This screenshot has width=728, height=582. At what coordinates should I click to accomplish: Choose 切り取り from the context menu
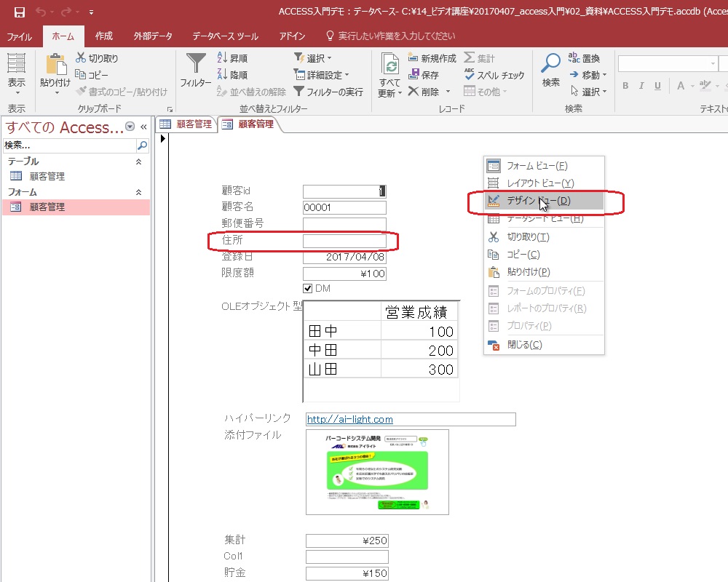click(x=544, y=237)
